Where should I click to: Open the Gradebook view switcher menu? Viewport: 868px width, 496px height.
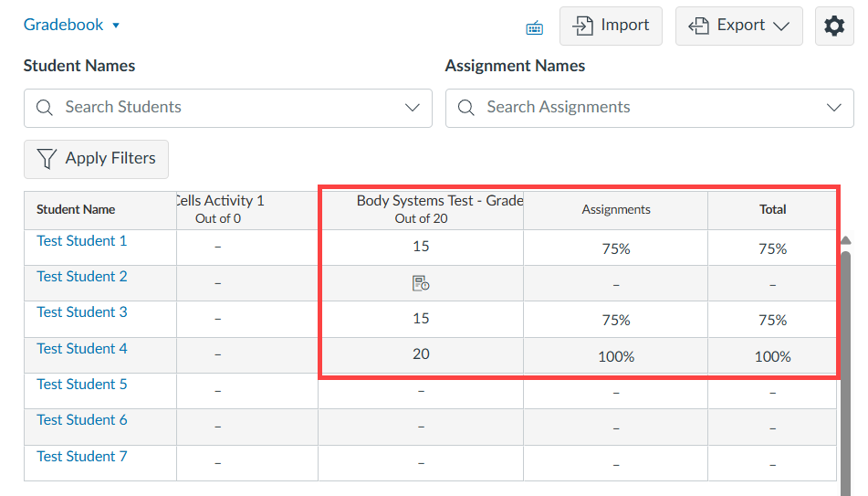coord(72,25)
